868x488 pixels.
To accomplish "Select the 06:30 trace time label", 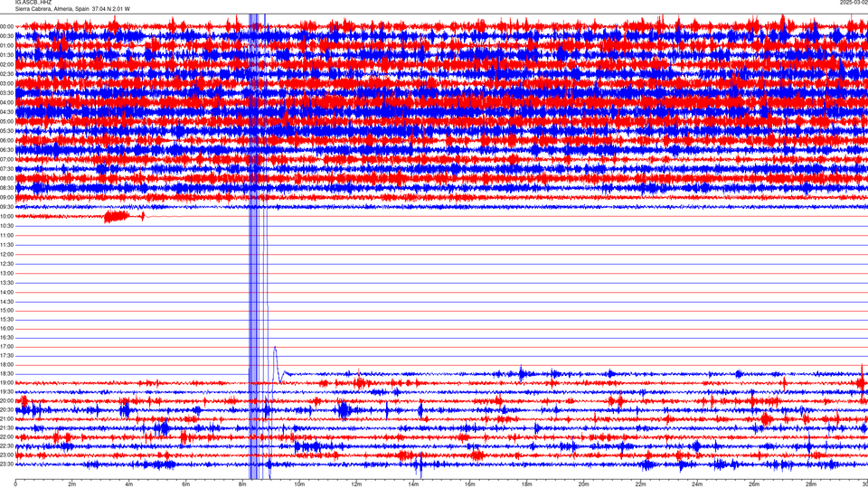I will pos(6,150).
